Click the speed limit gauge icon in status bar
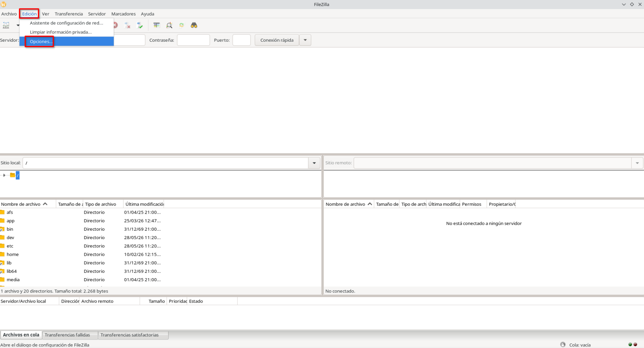Screen dimensions: 644x348 coord(563,345)
